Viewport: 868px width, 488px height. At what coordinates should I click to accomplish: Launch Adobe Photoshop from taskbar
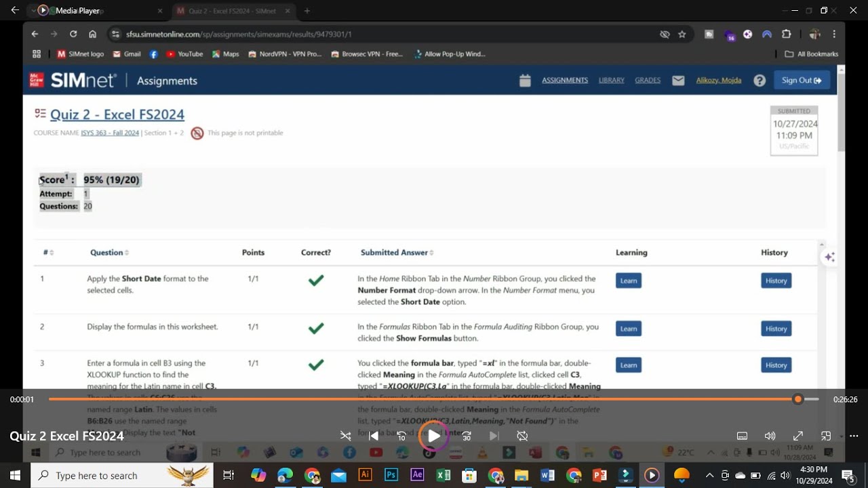391,475
